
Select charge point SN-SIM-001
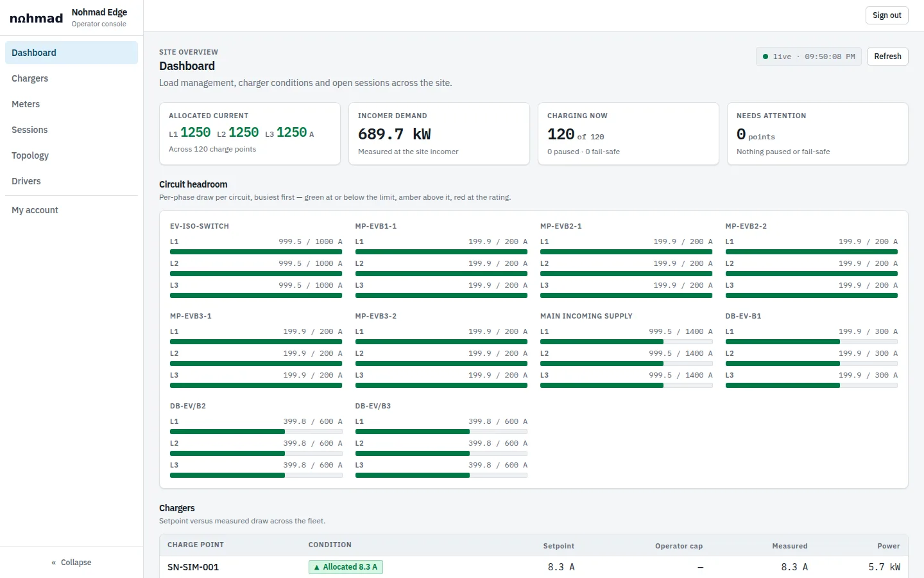point(193,567)
